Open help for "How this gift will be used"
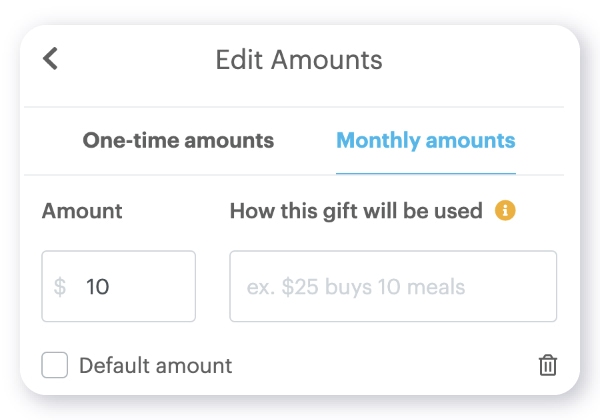The height and width of the screenshot is (420, 600). [x=506, y=211]
